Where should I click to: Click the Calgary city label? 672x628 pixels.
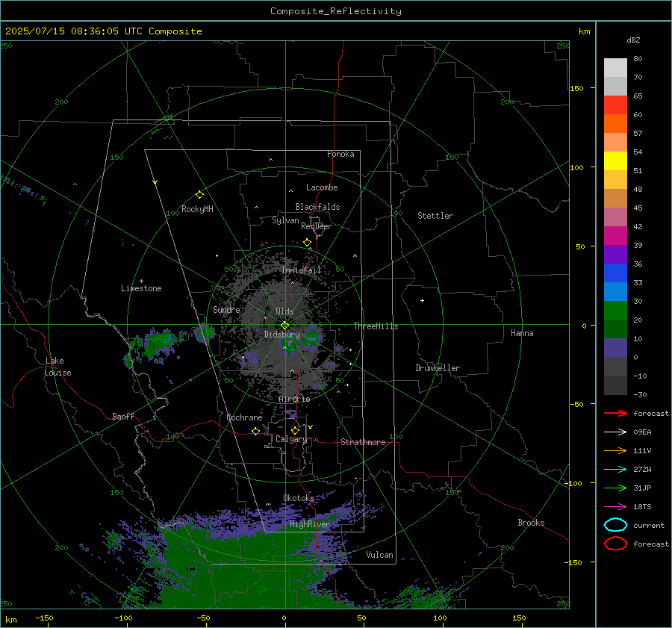(291, 439)
